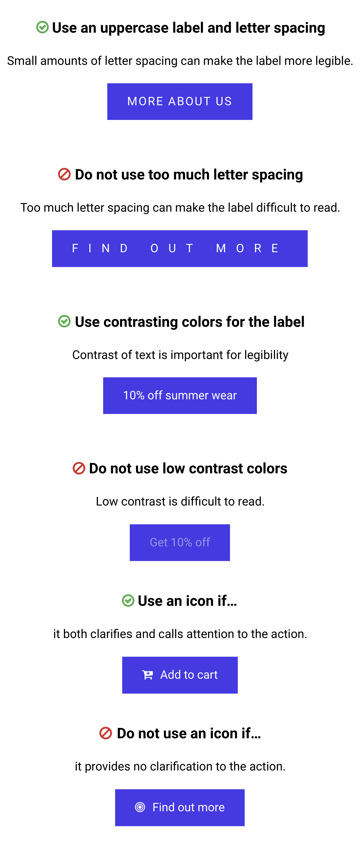
Task: Click heading 'Do not use low contrast colors'
Action: tap(188, 468)
